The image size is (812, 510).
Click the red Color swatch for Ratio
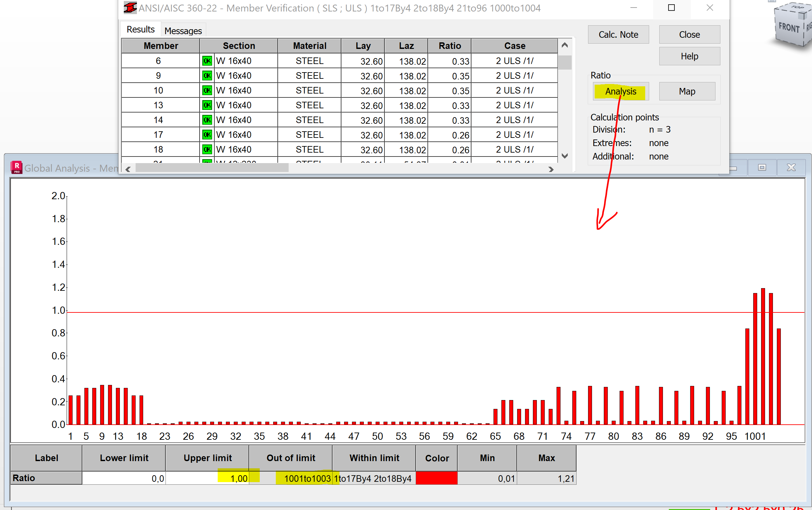(x=436, y=478)
